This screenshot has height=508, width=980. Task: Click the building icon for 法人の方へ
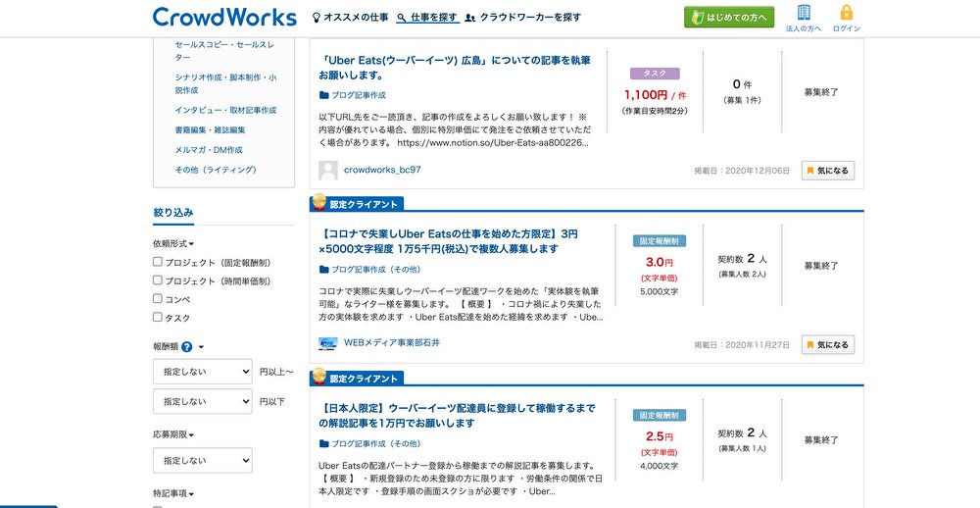click(804, 13)
